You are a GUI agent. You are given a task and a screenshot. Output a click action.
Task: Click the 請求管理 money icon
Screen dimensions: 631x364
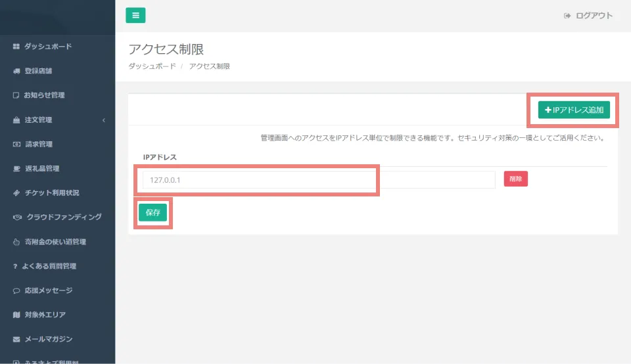pos(16,145)
